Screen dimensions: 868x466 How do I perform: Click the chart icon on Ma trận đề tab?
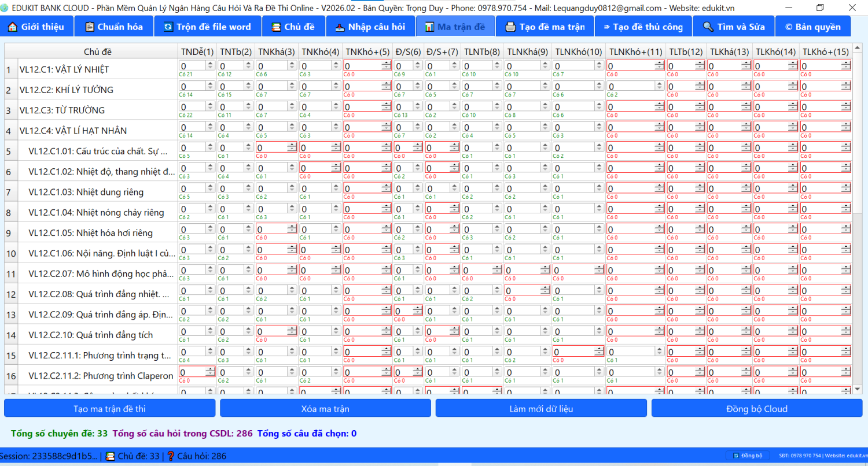pos(429,27)
